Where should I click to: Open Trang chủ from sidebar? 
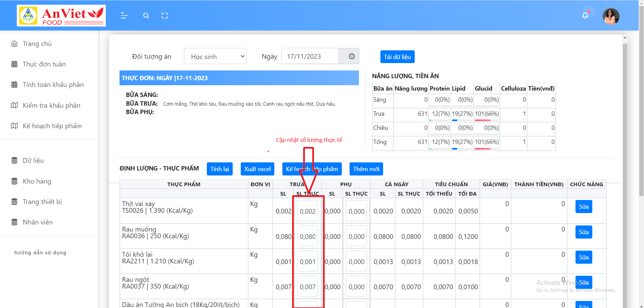tap(37, 44)
